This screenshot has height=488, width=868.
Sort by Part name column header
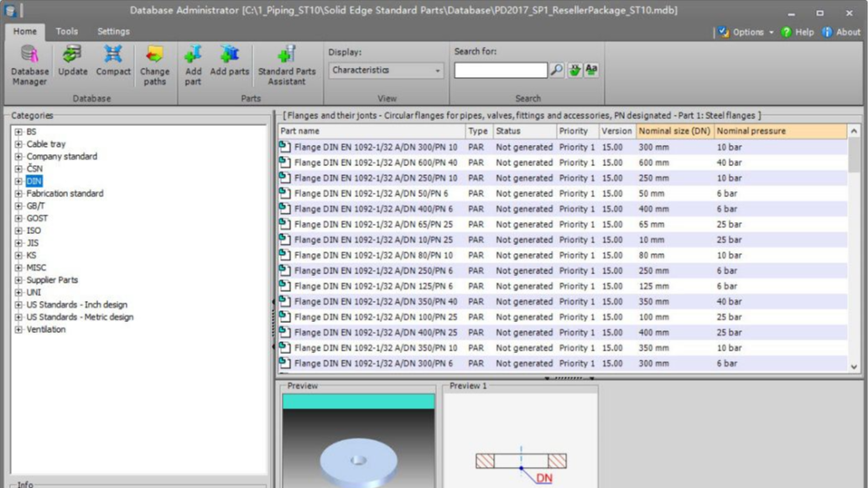tap(372, 131)
